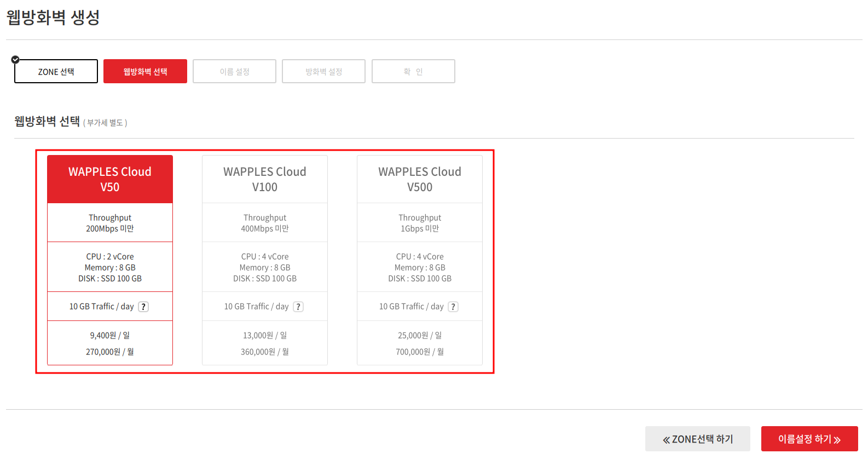
Task: Click V50 daily price 9,400원 / 일
Action: click(110, 335)
